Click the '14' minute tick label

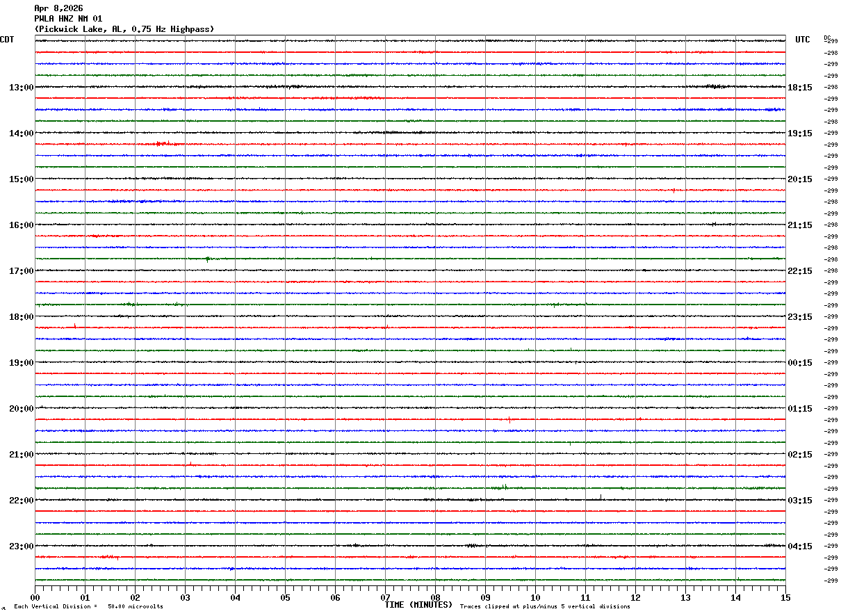coord(735,597)
